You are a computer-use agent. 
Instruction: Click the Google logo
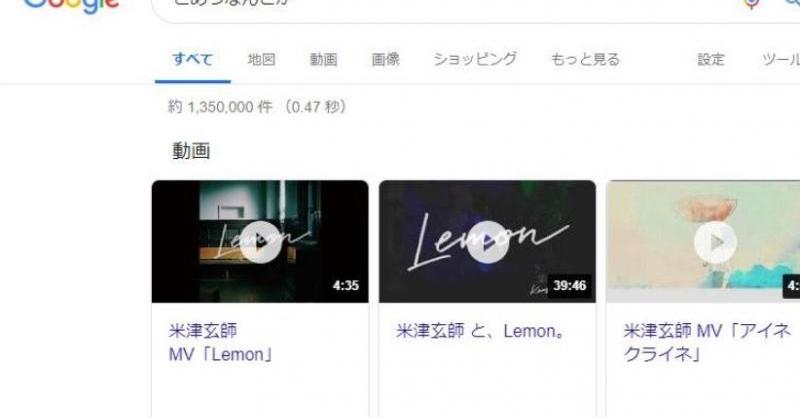(x=71, y=5)
